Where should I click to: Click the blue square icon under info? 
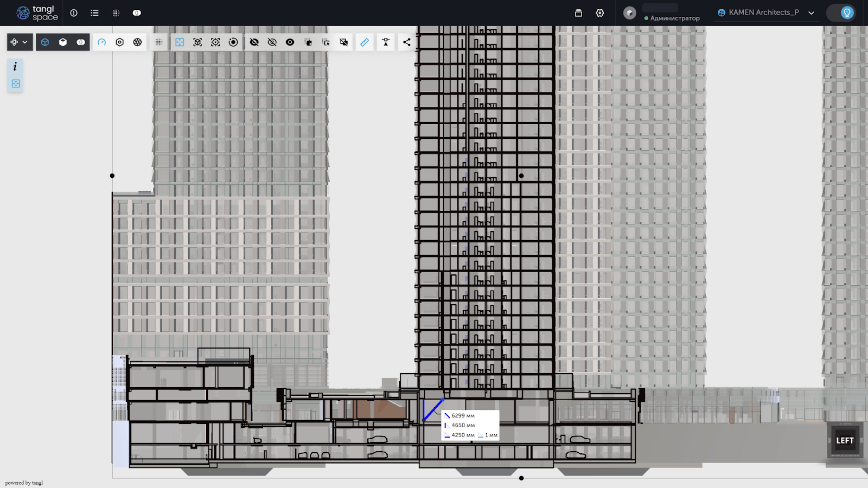pyautogui.click(x=16, y=84)
